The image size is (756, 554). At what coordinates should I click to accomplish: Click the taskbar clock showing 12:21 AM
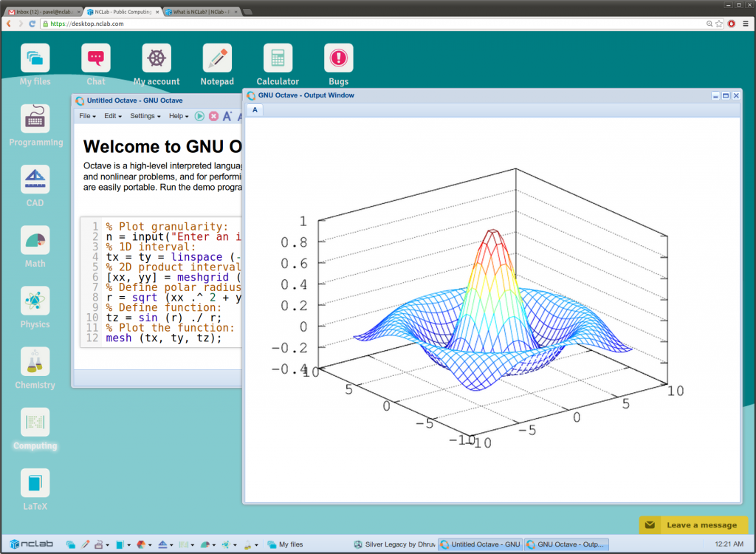729,544
